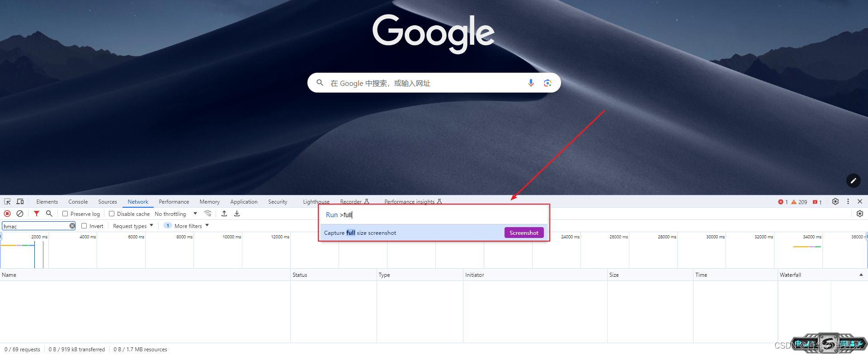Open network search magnifier icon

point(49,214)
